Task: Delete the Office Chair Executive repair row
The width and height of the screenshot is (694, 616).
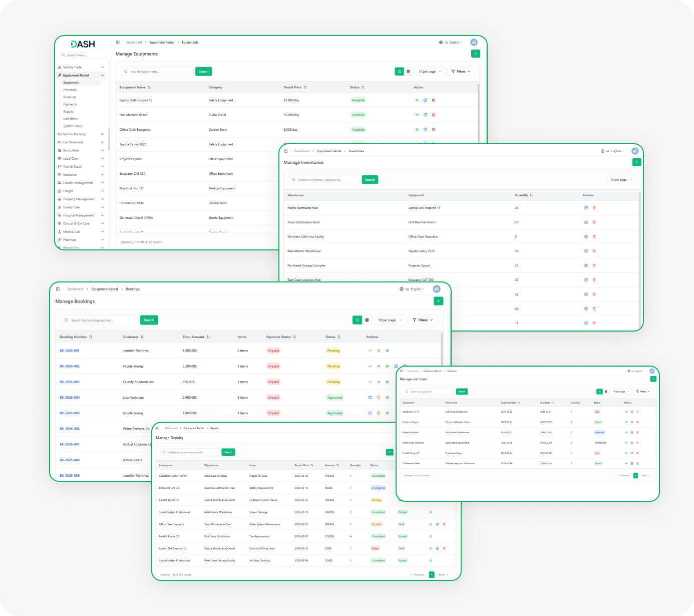Action: 444,524
